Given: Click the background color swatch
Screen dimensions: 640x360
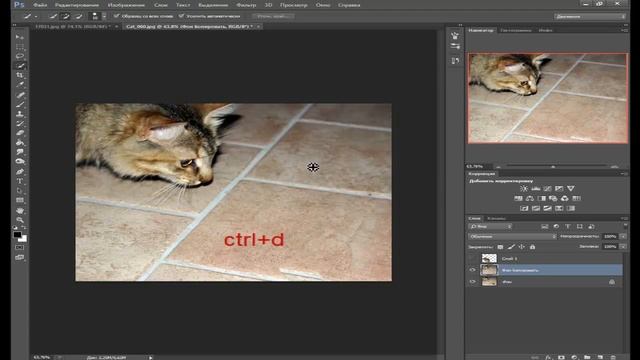Looking at the screenshot, I should pos(24,238).
